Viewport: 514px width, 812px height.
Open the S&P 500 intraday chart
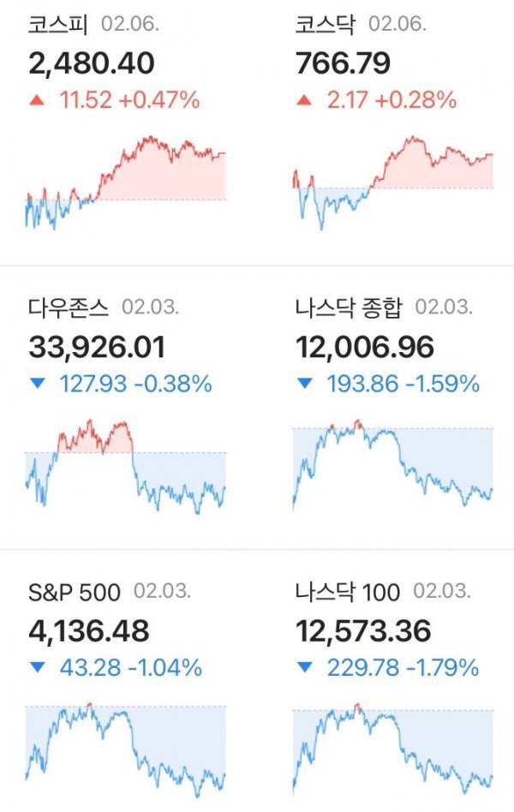[x=125, y=749]
